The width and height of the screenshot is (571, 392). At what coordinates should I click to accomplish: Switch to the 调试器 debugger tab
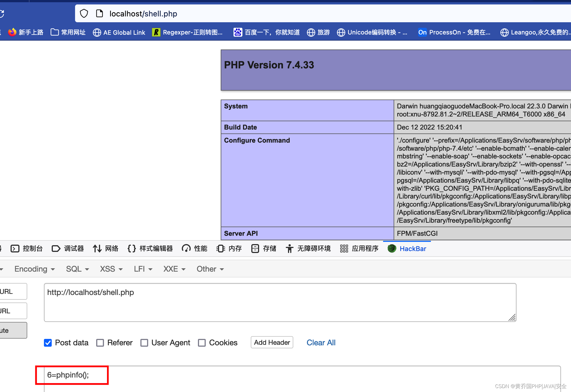click(x=68, y=248)
